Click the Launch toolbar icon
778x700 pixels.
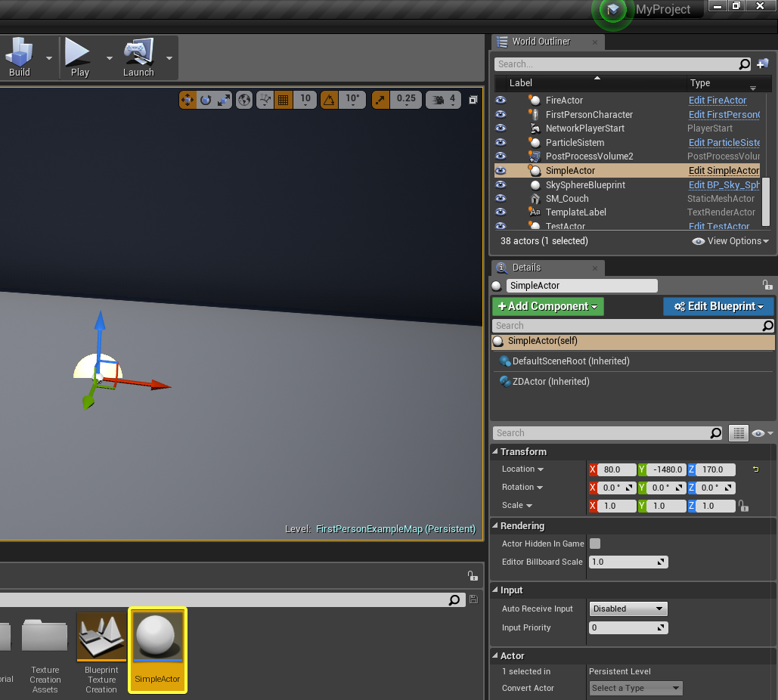tap(138, 57)
